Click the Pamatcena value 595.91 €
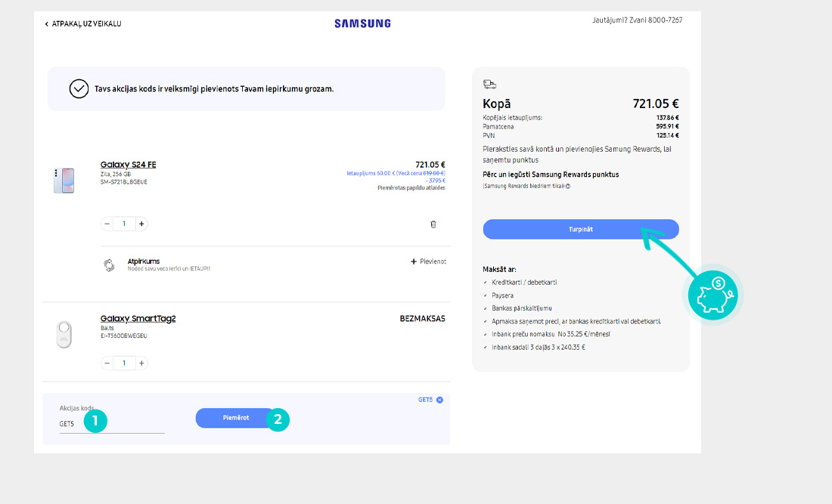This screenshot has height=504, width=832. (668, 127)
